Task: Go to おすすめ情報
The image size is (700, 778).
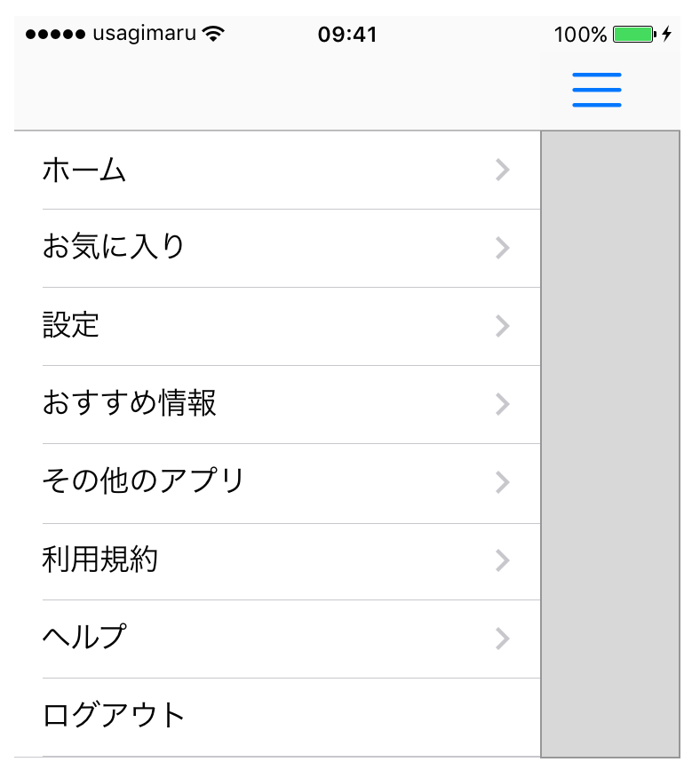Action: tap(130, 403)
